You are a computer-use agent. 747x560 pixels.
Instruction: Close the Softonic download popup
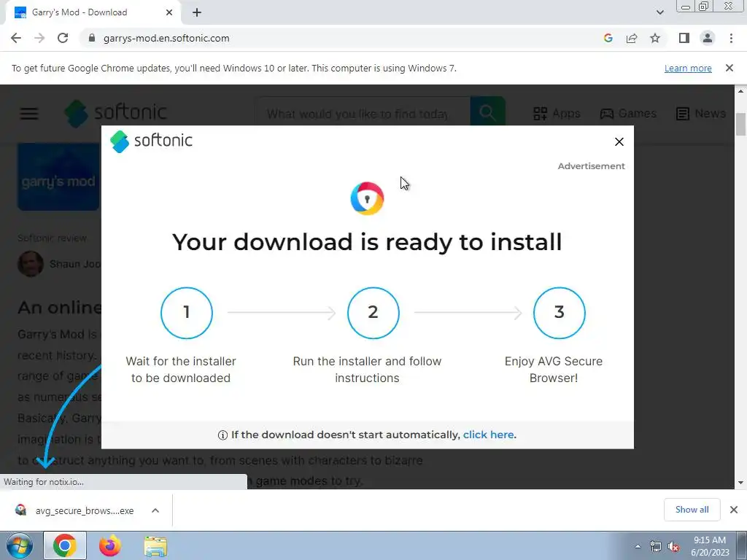(619, 142)
